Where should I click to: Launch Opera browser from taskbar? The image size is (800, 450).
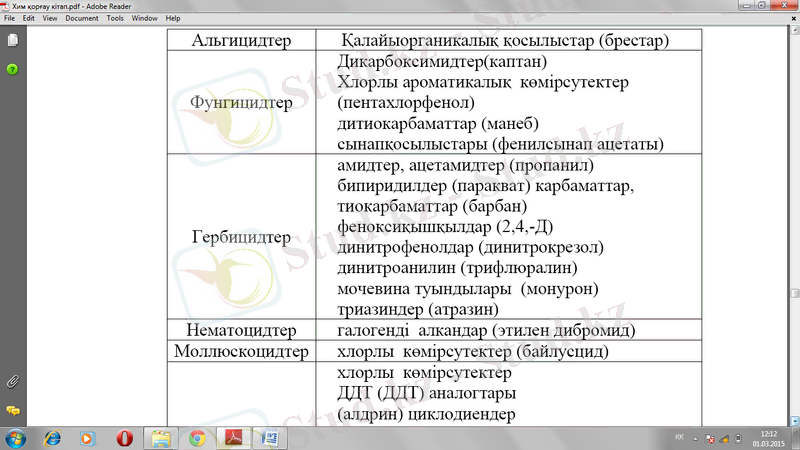point(124,438)
